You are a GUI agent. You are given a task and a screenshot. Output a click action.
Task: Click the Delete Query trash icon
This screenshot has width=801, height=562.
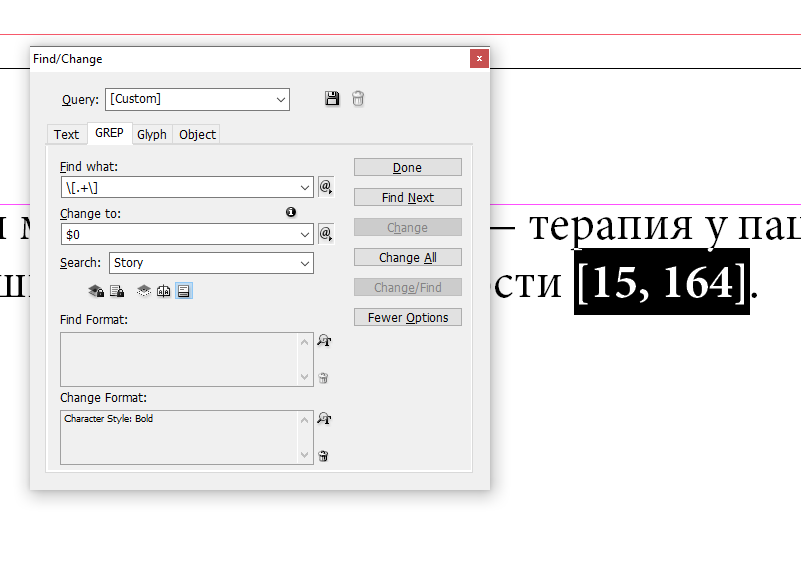(x=358, y=99)
